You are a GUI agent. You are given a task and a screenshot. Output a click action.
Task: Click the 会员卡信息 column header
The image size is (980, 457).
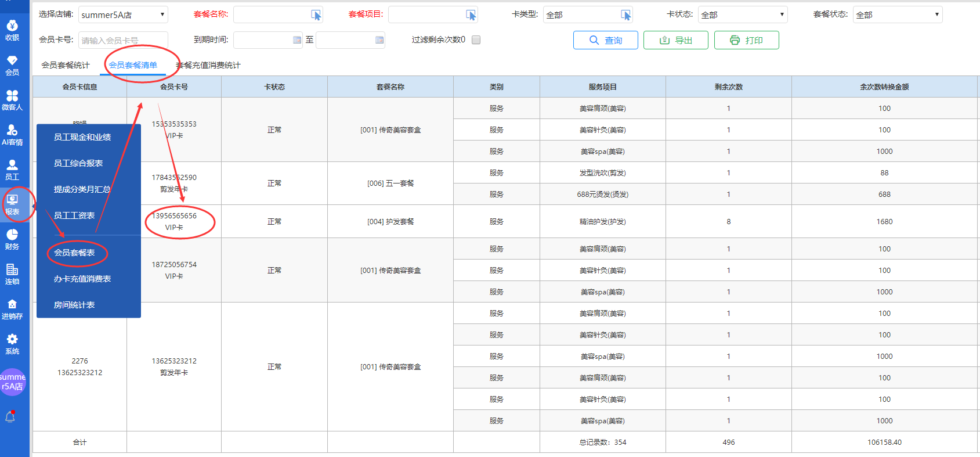point(79,87)
